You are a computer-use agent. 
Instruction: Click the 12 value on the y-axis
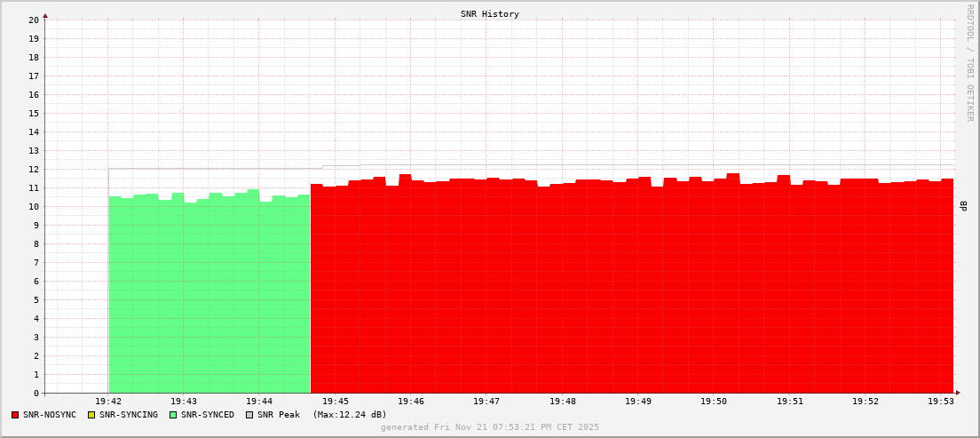[34, 169]
